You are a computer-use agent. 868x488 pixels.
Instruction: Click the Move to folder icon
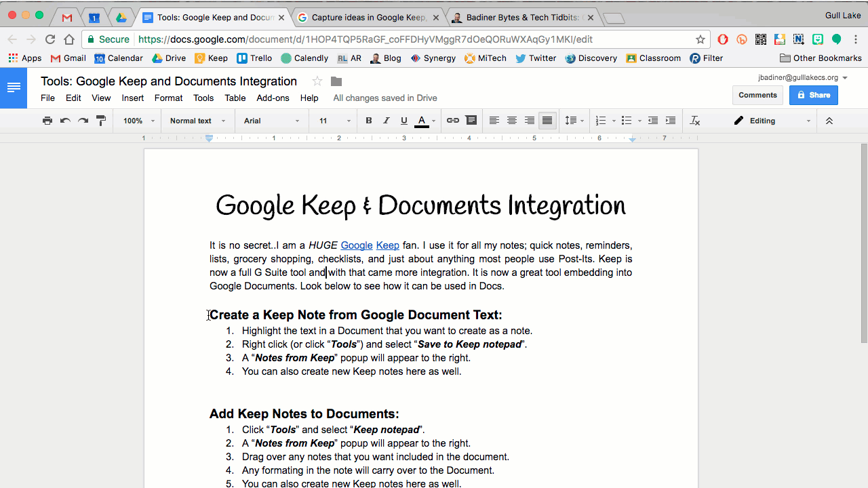pos(336,81)
